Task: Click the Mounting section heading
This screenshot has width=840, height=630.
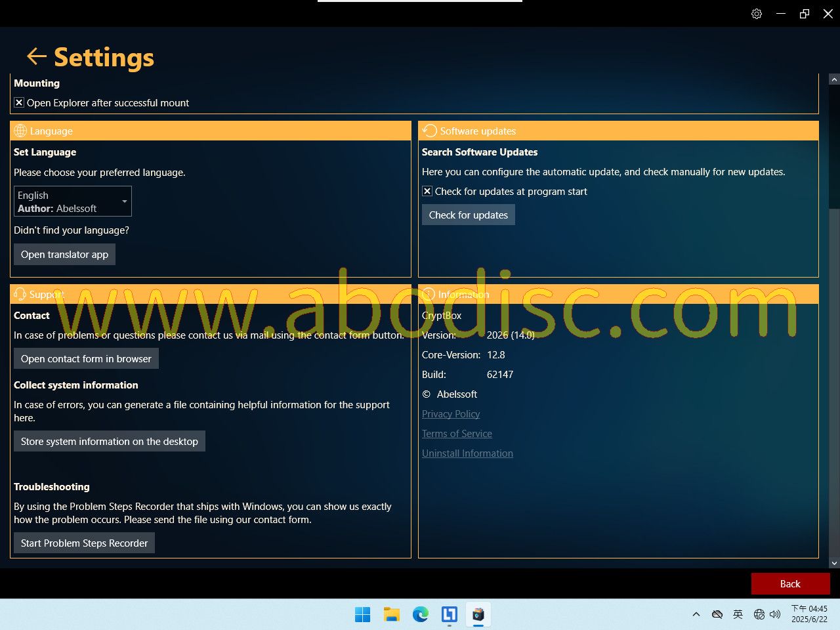Action: click(x=37, y=83)
